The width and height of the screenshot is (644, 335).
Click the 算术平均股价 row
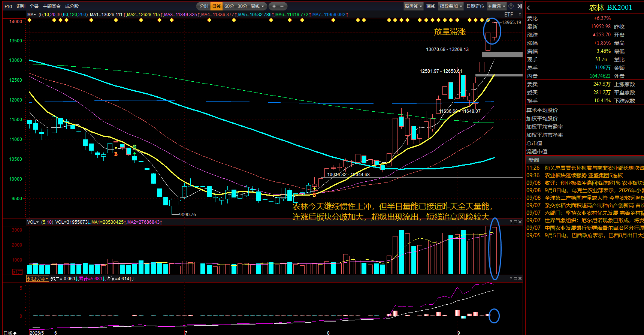[x=542, y=110]
